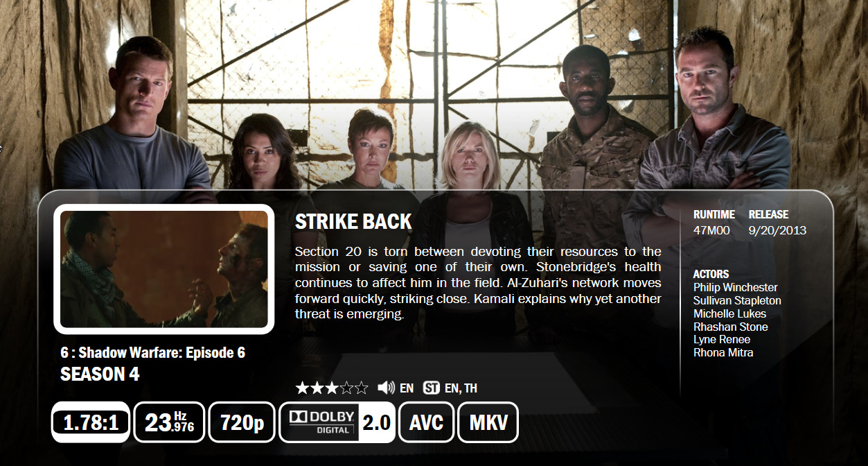The height and width of the screenshot is (466, 868).
Task: Click the three-star rating indicator
Action: [332, 388]
